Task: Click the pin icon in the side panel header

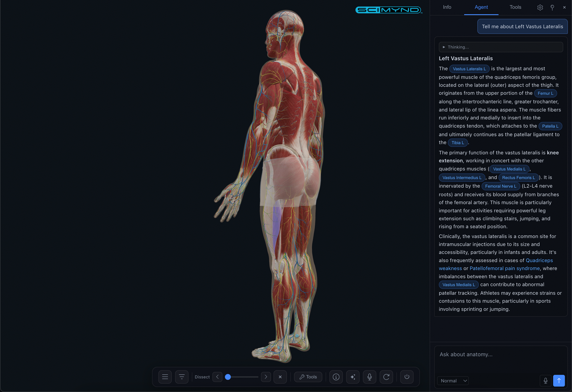Action: click(552, 7)
